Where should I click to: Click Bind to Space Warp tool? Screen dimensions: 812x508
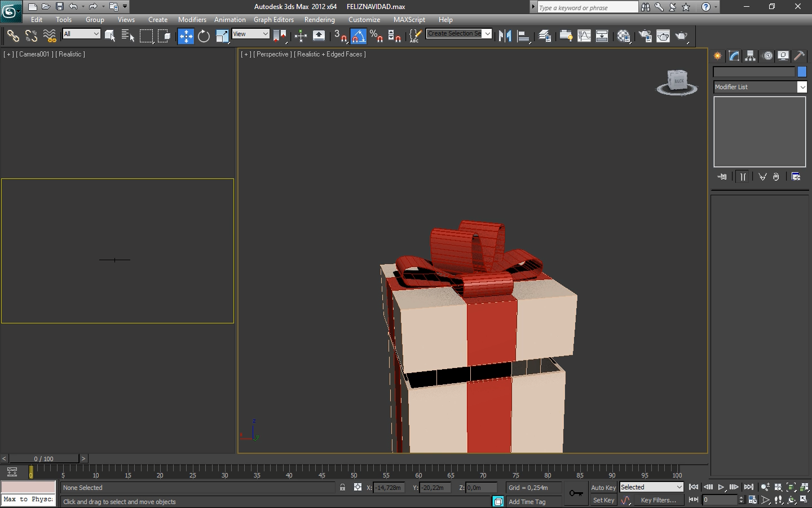point(50,36)
